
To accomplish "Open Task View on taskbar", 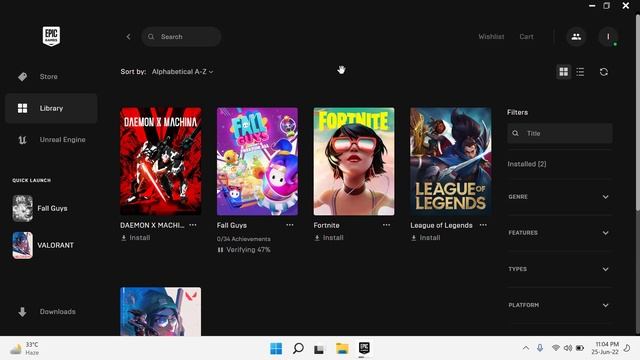I will pos(319,349).
